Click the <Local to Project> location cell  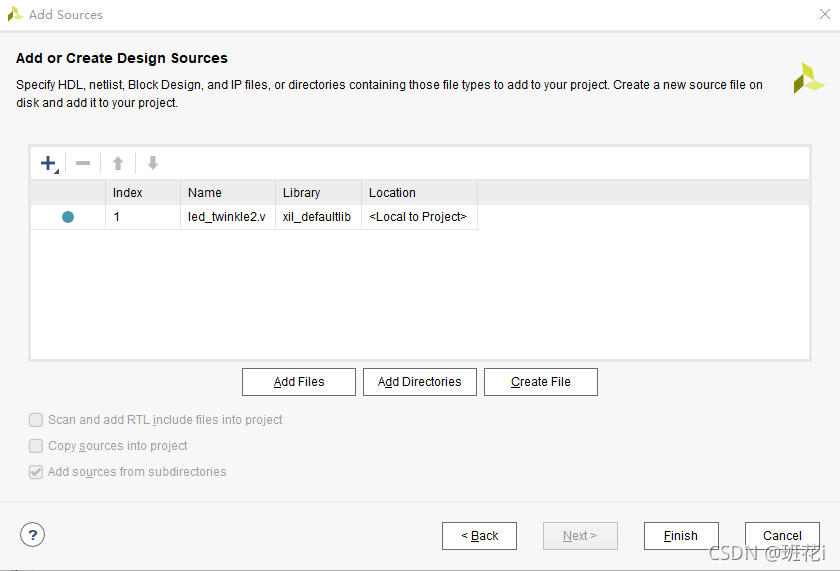coord(419,217)
